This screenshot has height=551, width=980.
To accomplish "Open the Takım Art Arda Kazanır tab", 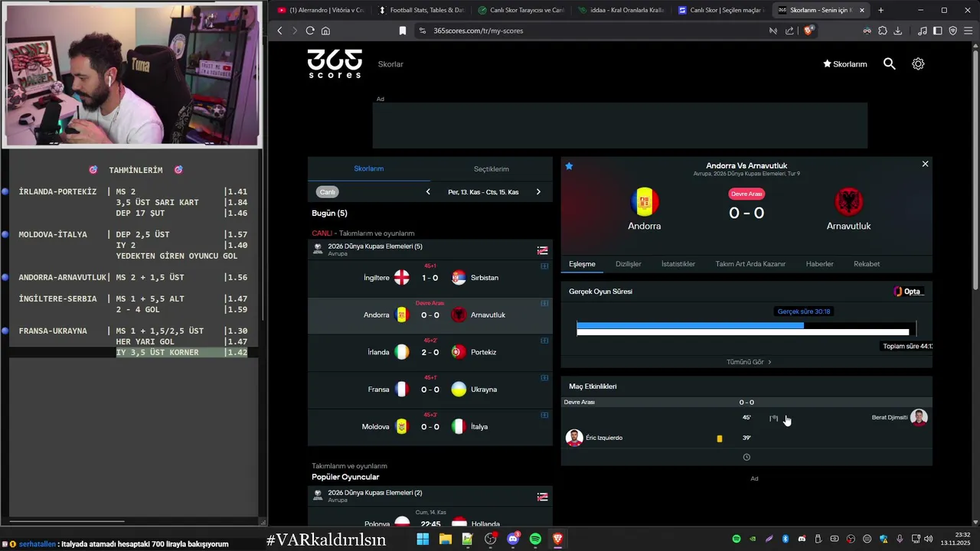I will pos(750,264).
